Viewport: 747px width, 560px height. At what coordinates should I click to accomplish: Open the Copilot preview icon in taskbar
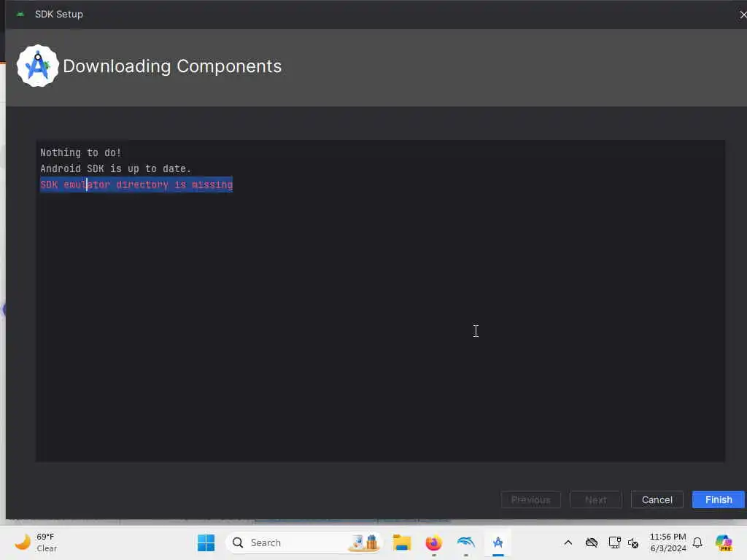(724, 542)
